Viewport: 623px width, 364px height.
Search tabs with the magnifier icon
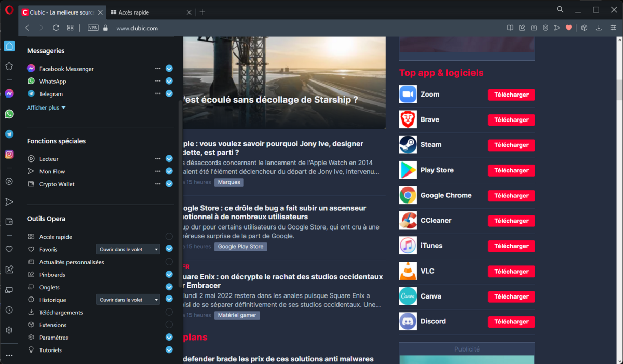click(560, 9)
